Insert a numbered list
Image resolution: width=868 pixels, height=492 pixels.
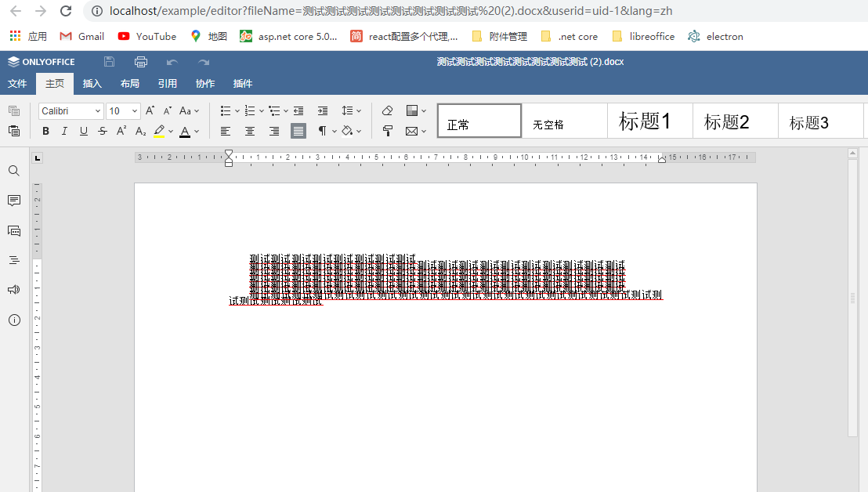pos(250,110)
